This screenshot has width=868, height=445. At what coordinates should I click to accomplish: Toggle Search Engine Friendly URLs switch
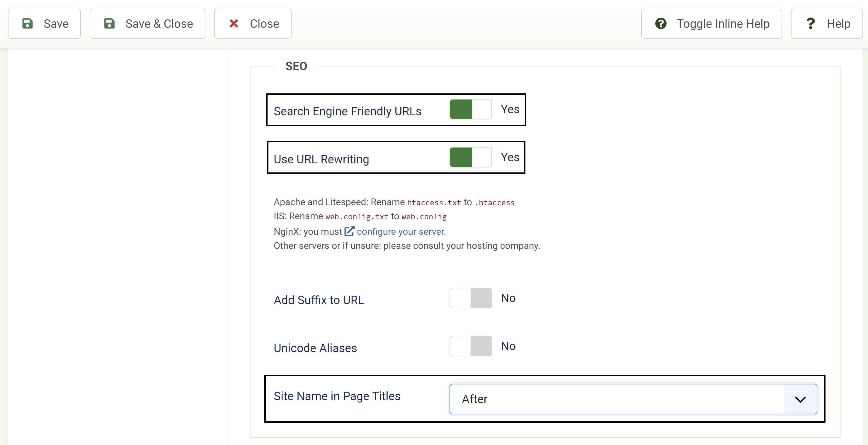(470, 109)
